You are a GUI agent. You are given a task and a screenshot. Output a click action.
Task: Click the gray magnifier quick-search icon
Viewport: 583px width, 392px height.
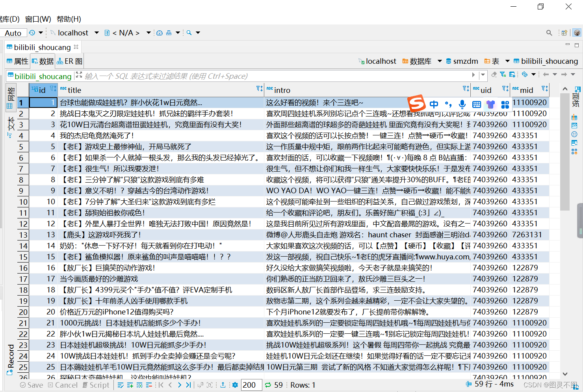[549, 33]
